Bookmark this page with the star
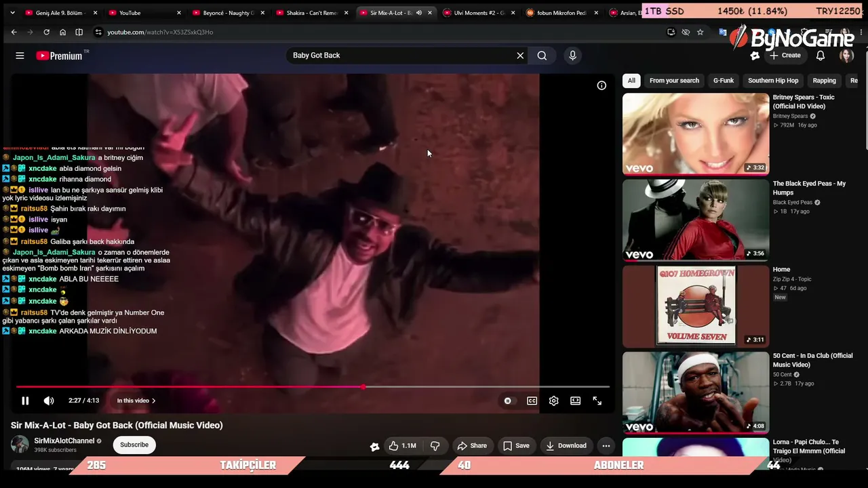The height and width of the screenshot is (488, 868). point(700,32)
